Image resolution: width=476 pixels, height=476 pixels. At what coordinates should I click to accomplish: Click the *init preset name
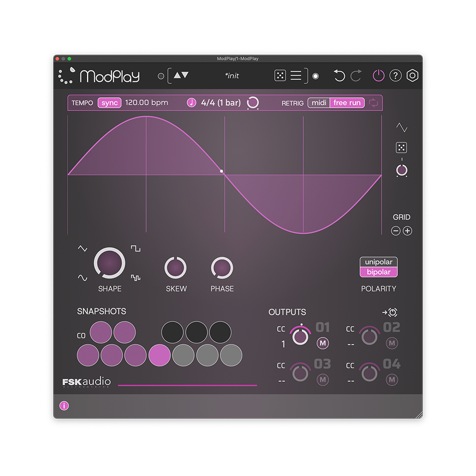click(232, 76)
